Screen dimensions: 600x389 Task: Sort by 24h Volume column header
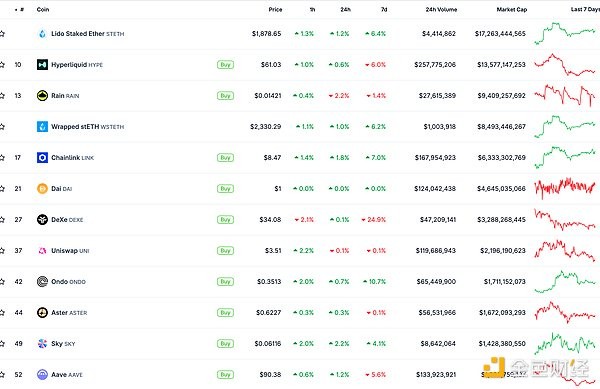point(441,10)
